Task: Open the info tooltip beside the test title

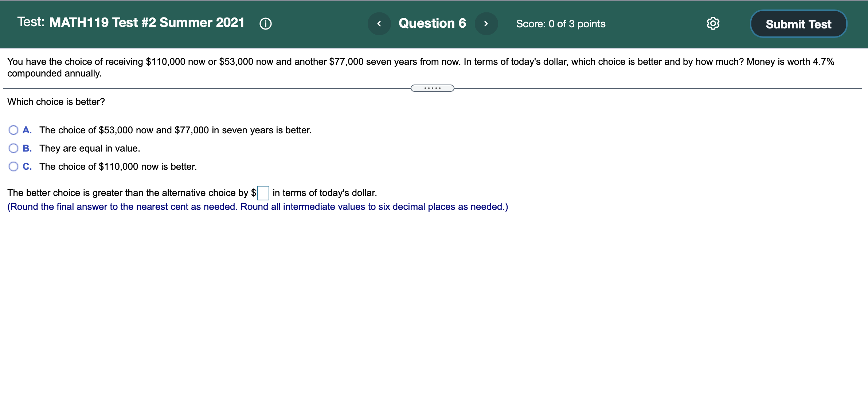Action: [x=266, y=23]
